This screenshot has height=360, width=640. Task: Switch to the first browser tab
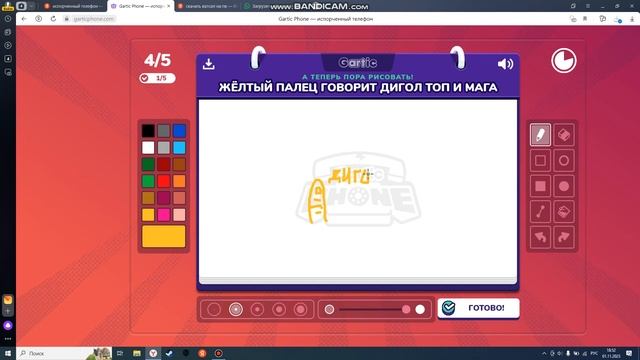(x=73, y=6)
